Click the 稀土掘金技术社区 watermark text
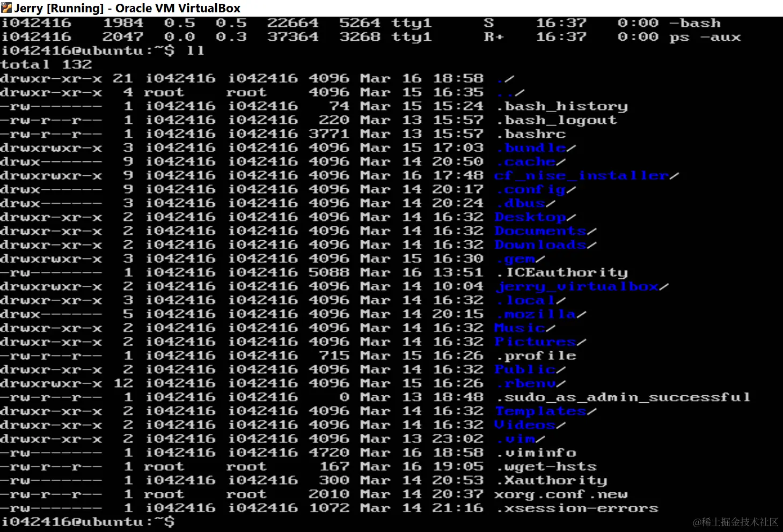The width and height of the screenshot is (783, 532). pos(735,521)
